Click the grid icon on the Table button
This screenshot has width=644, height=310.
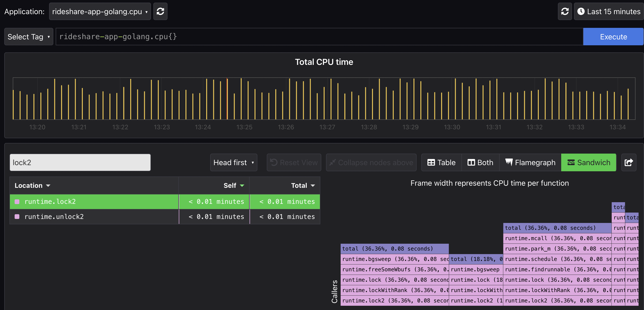point(432,162)
